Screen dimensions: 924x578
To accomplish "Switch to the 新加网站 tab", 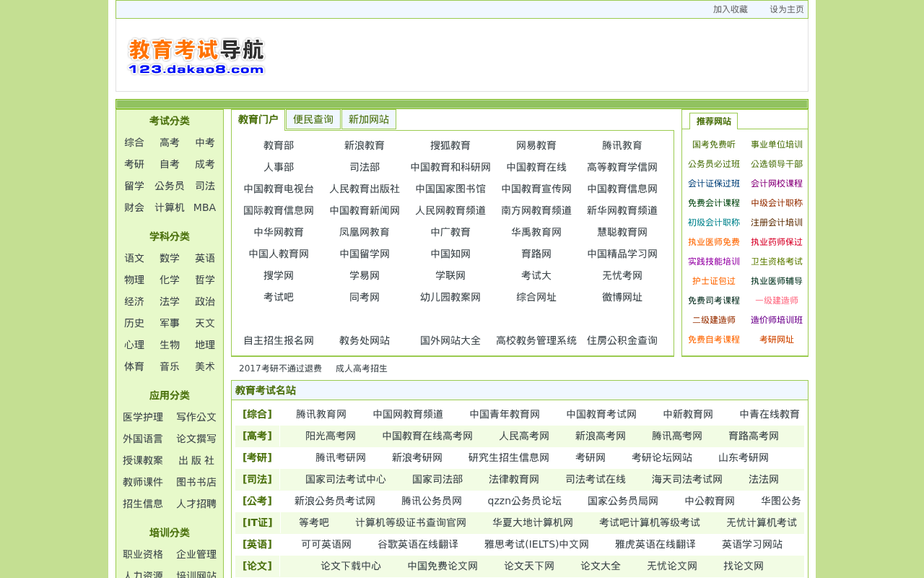I will click(x=369, y=120).
